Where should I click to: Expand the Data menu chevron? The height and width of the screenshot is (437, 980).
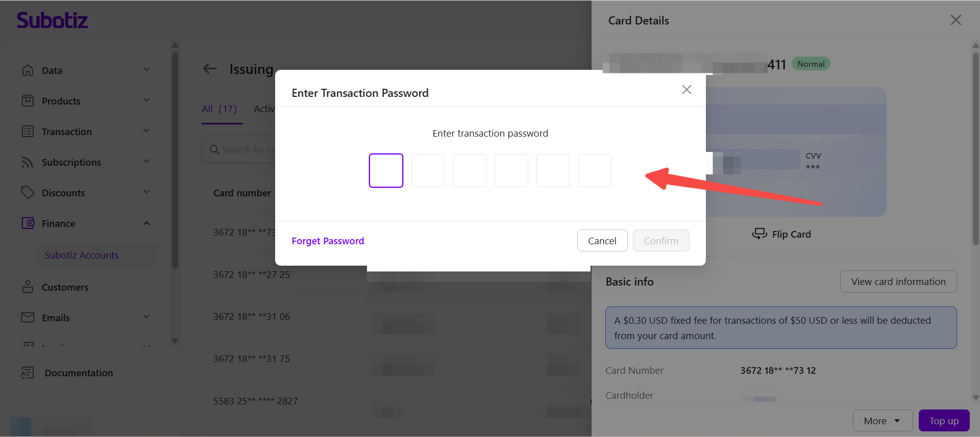click(146, 70)
